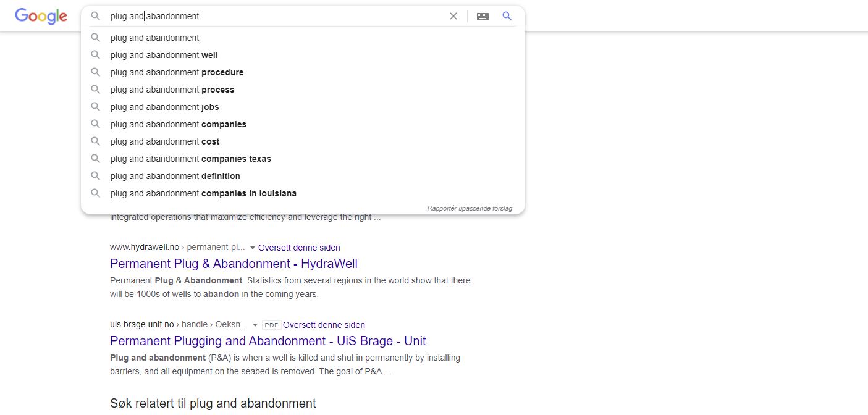
Task: Click 'Rapportér upassende forslag' link
Action: click(x=469, y=208)
